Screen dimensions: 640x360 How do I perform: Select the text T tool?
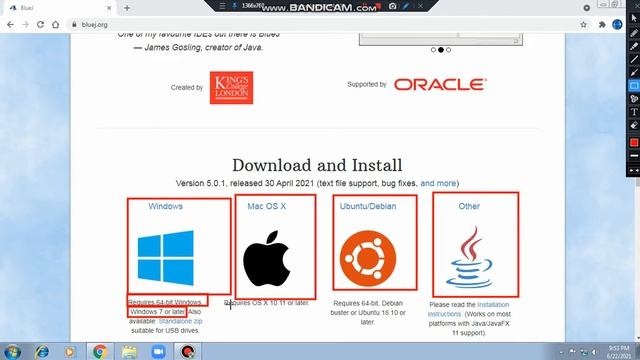tap(633, 112)
